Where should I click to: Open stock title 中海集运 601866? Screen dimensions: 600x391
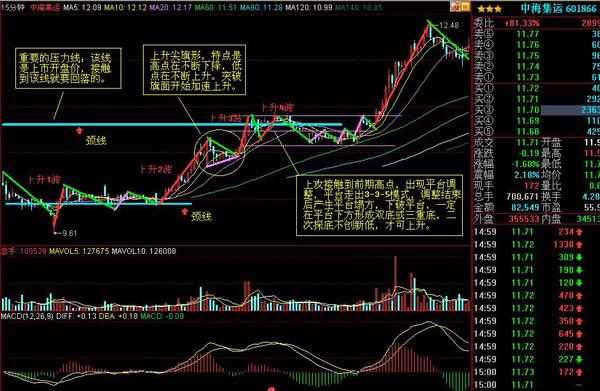pyautogui.click(x=558, y=9)
